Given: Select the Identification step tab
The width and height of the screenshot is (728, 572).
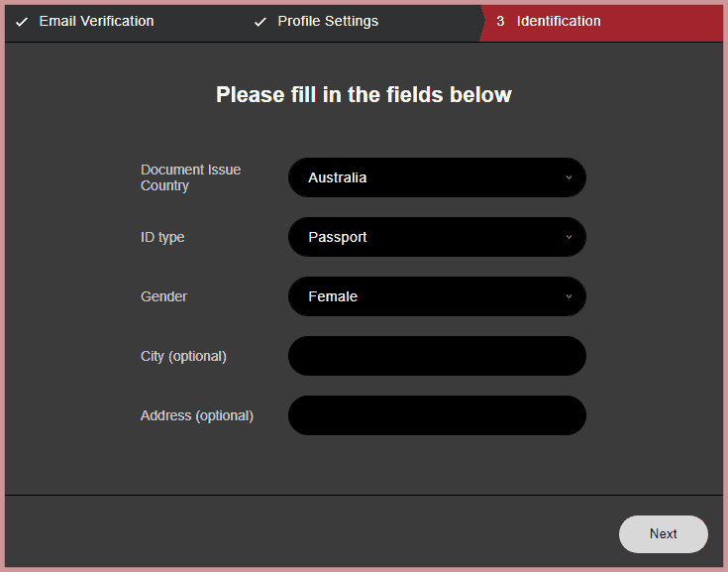Looking at the screenshot, I should coord(559,21).
